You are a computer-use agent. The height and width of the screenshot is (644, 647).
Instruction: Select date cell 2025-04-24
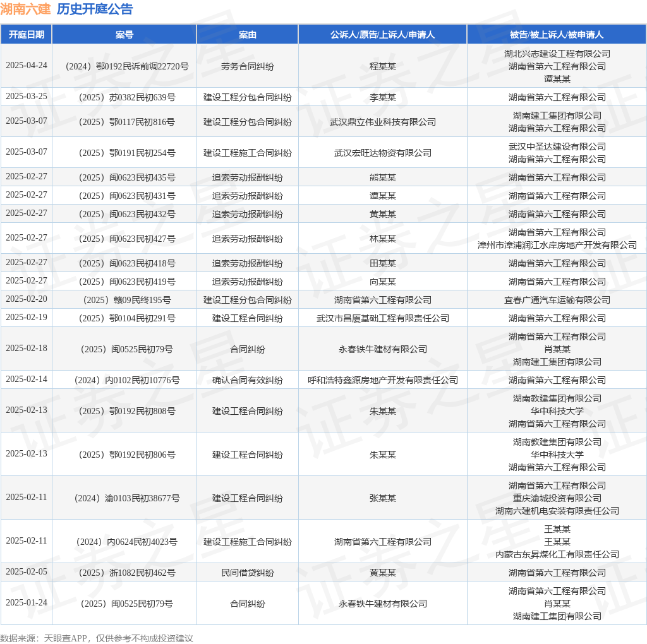tap(27, 66)
